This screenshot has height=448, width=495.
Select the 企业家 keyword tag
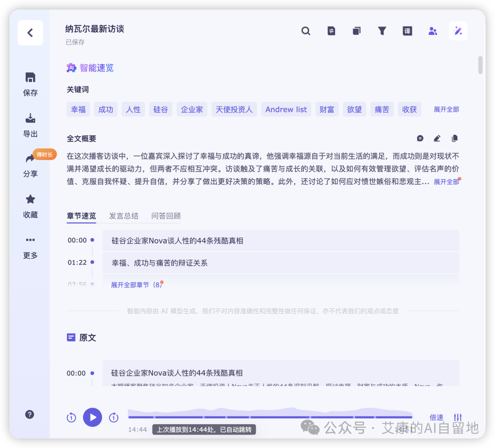[192, 109]
